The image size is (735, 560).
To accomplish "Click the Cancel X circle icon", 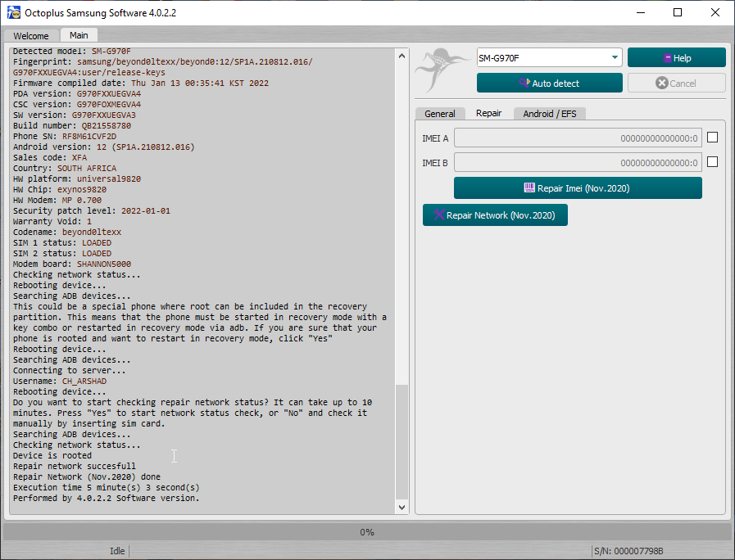I will click(662, 83).
